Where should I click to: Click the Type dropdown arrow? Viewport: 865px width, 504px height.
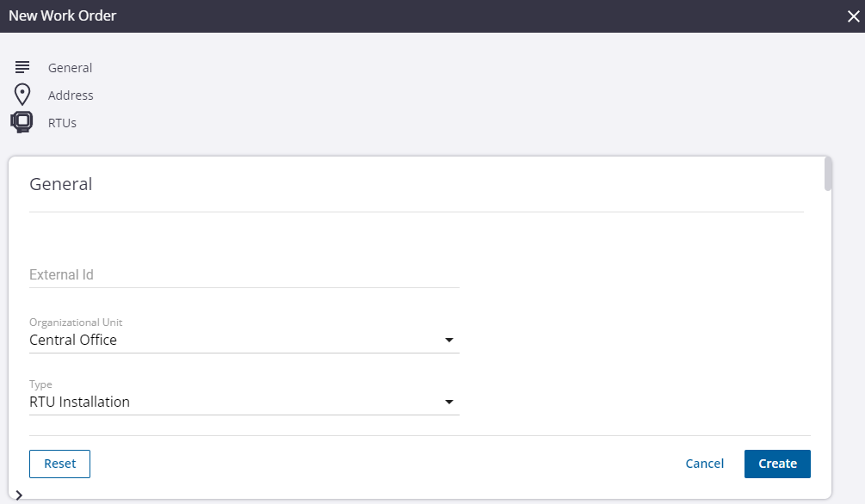448,403
